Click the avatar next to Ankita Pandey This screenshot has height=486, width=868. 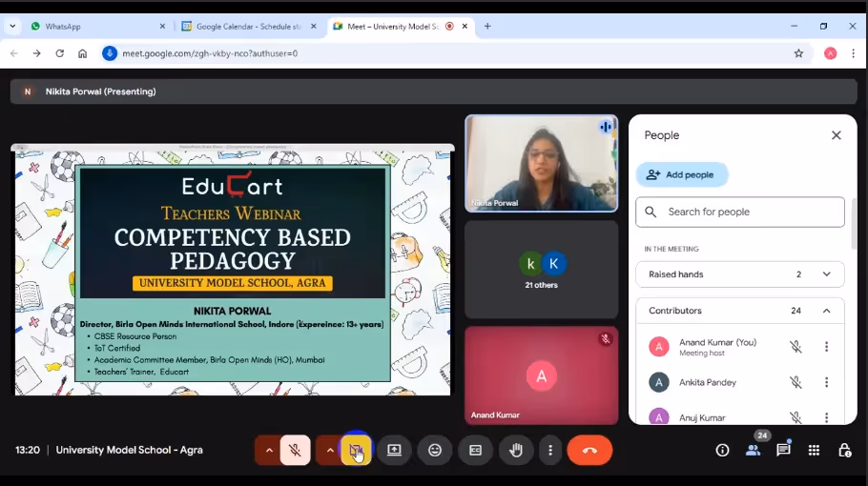tap(659, 382)
